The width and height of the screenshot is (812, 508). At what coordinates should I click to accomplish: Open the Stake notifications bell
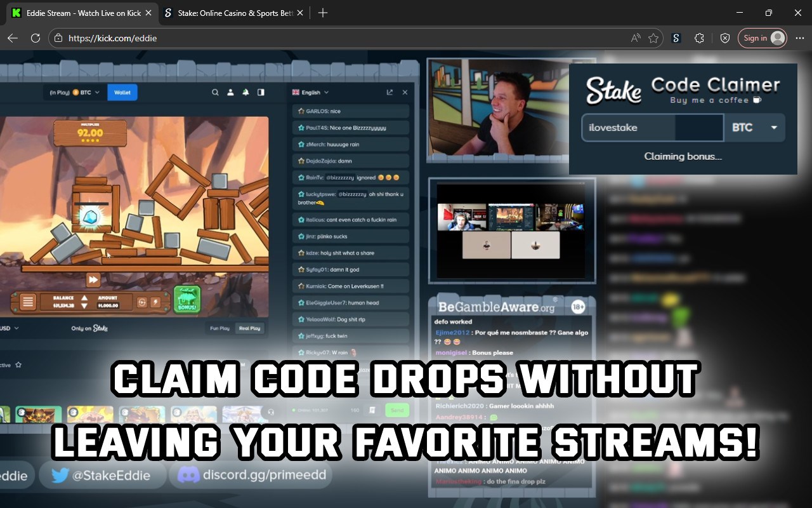click(x=246, y=92)
